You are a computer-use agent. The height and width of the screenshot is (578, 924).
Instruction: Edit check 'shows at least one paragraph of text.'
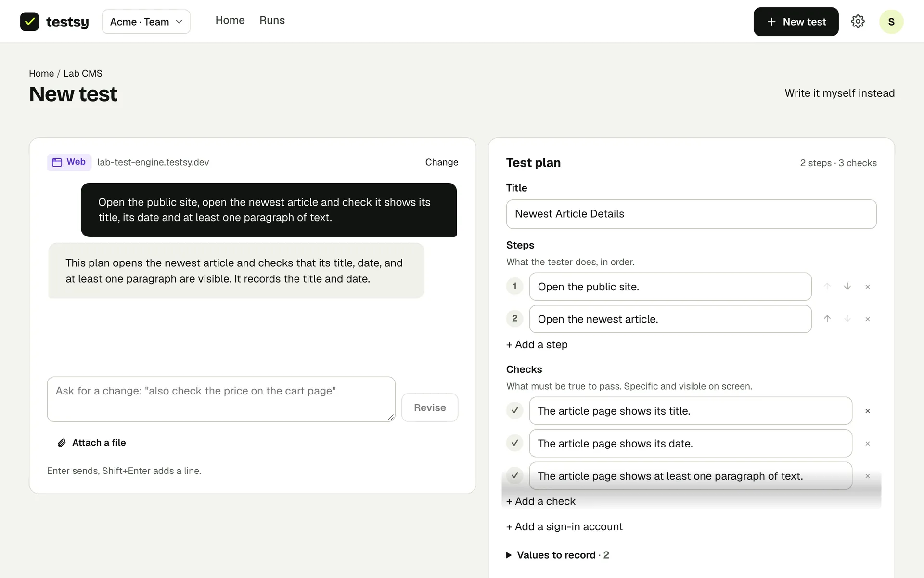[x=691, y=476]
